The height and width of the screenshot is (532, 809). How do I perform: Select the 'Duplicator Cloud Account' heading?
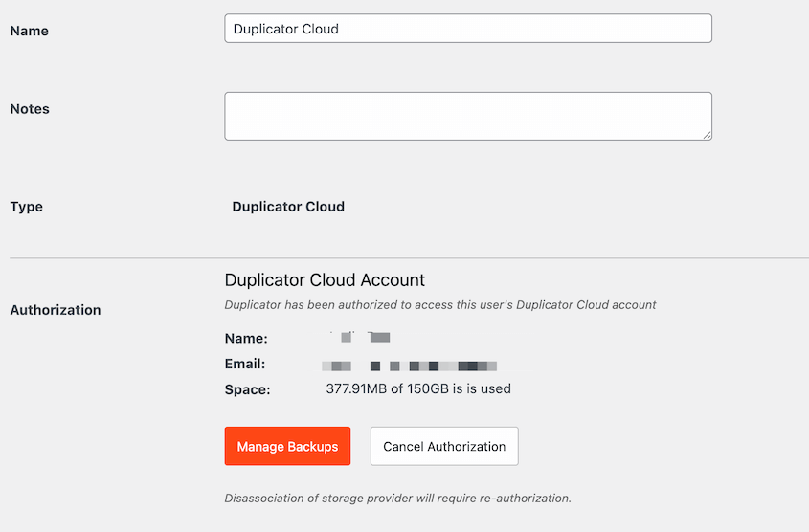point(325,280)
